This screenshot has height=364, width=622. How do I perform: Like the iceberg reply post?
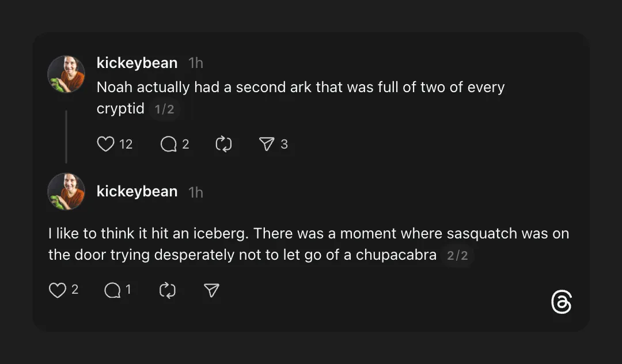57,290
